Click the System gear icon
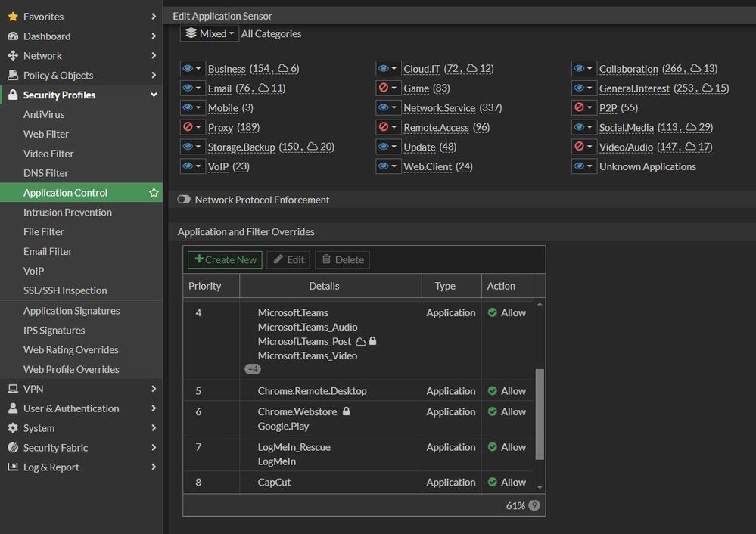Image resolution: width=756 pixels, height=534 pixels. [13, 428]
